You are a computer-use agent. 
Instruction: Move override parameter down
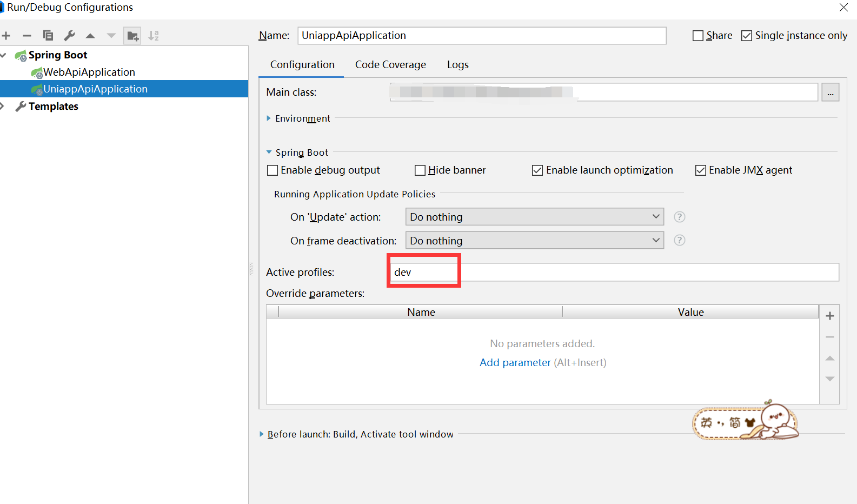830,379
